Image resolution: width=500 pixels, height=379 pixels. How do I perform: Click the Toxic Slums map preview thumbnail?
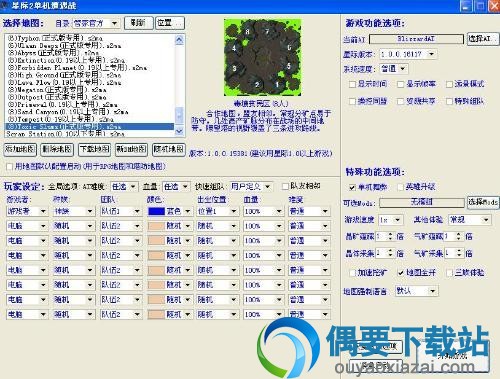(262, 57)
